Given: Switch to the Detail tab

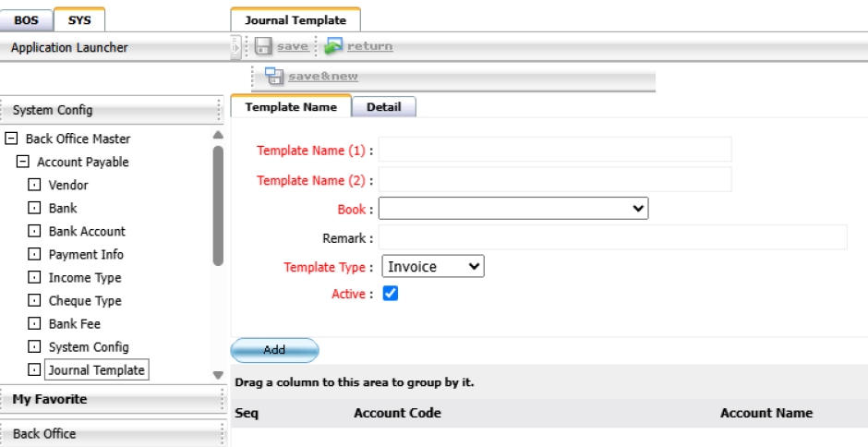Looking at the screenshot, I should [x=383, y=107].
